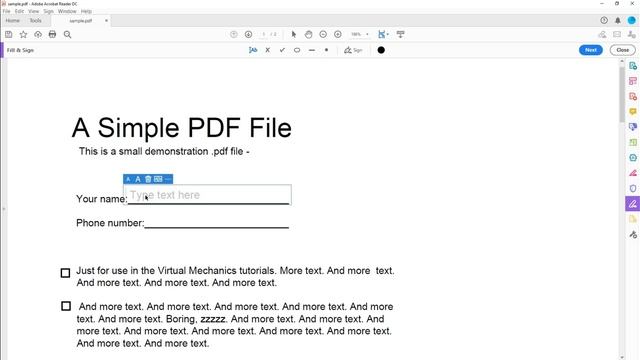Click the Sign pen button
The height and width of the screenshot is (360, 640).
coord(353,50)
